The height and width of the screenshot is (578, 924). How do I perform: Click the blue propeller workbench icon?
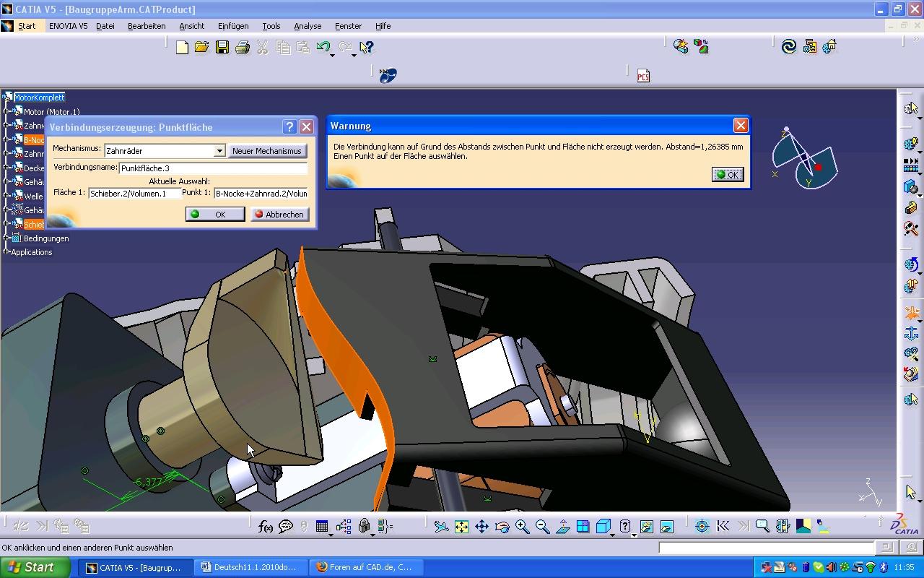[x=388, y=75]
